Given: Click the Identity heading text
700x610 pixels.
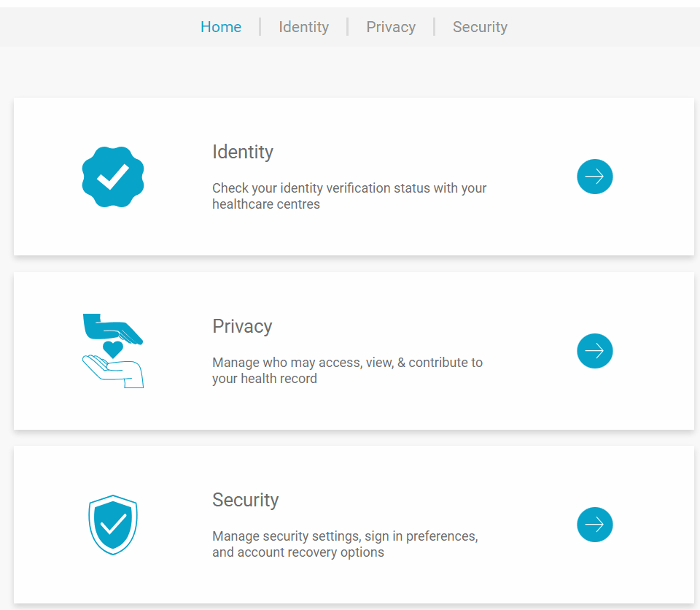Looking at the screenshot, I should click(243, 152).
